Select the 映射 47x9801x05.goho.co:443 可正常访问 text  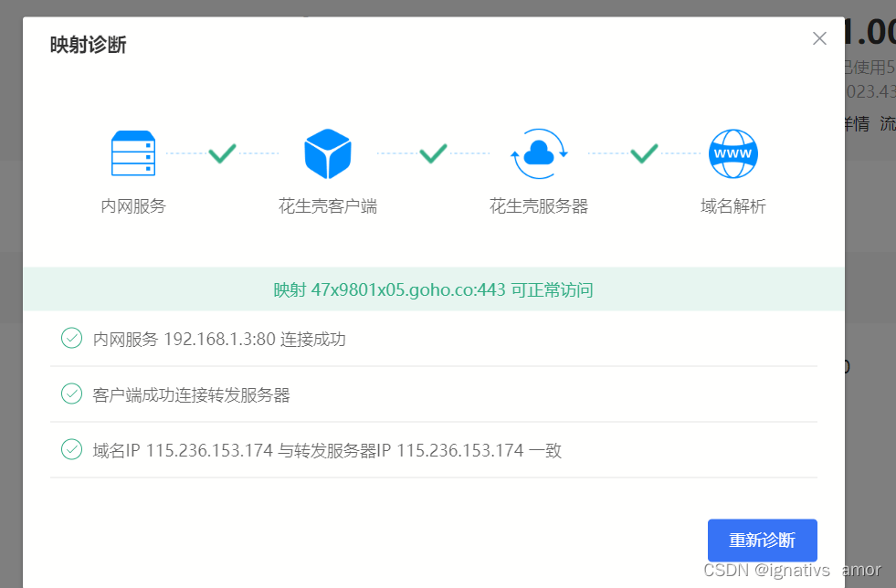(433, 289)
